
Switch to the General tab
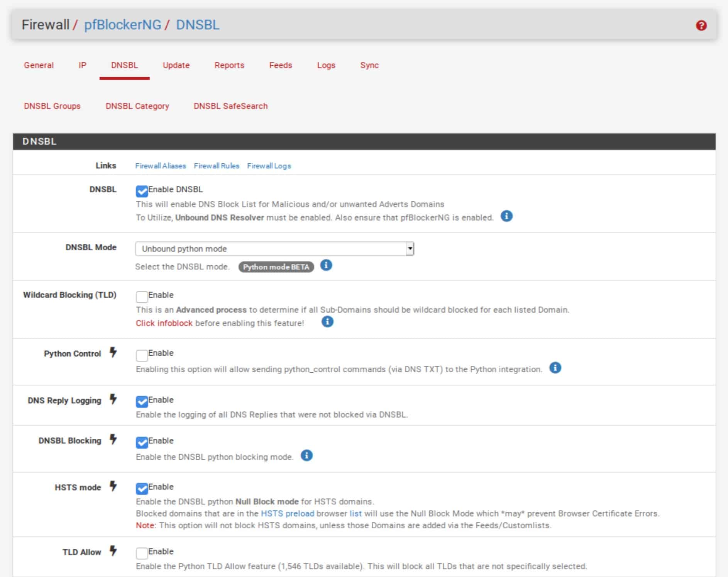coord(39,65)
